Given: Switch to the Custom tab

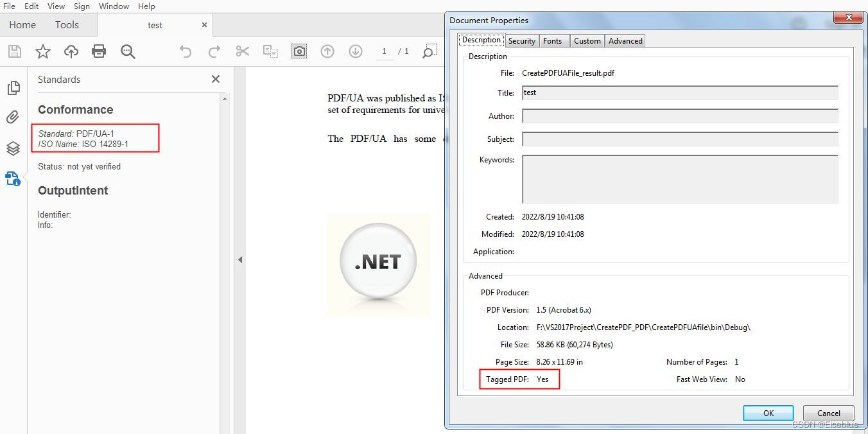Looking at the screenshot, I should click(x=587, y=40).
